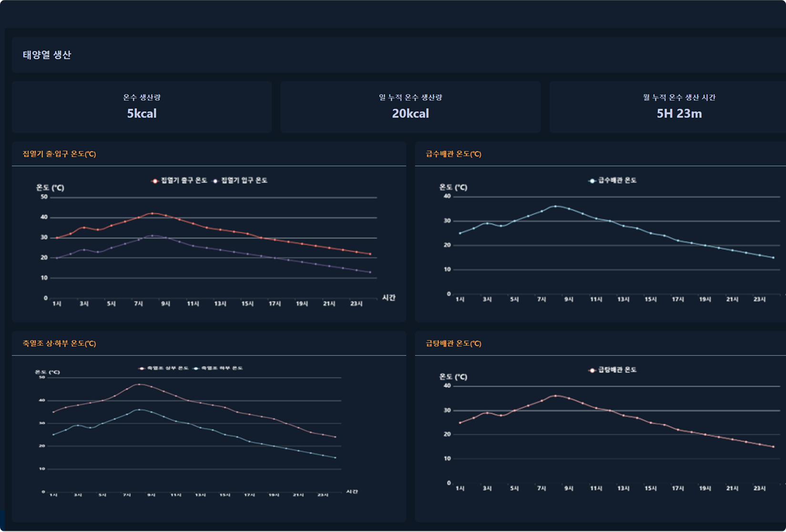This screenshot has width=786, height=532.
Task: Click the 집열기 출·입구 온도(℃) chart title
Action: [59, 154]
